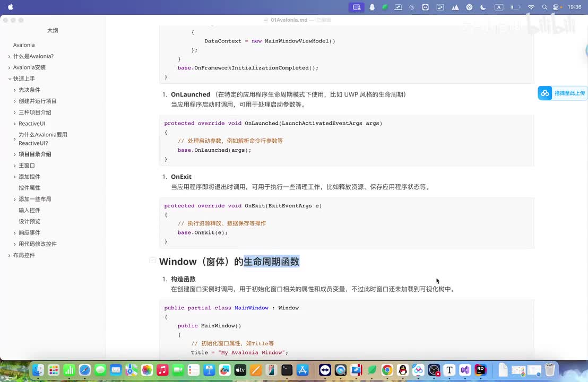
Task: Go to 设计预览 in outline
Action: [30, 222]
